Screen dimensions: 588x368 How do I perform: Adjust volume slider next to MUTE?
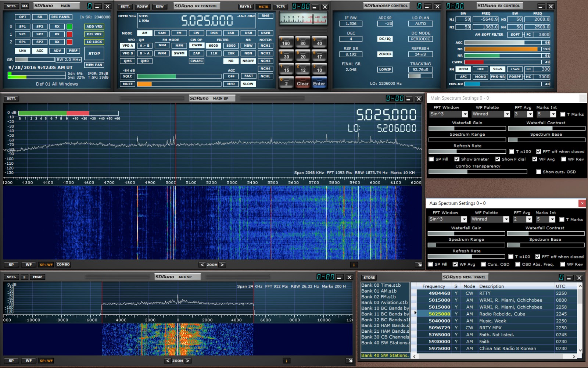click(179, 84)
